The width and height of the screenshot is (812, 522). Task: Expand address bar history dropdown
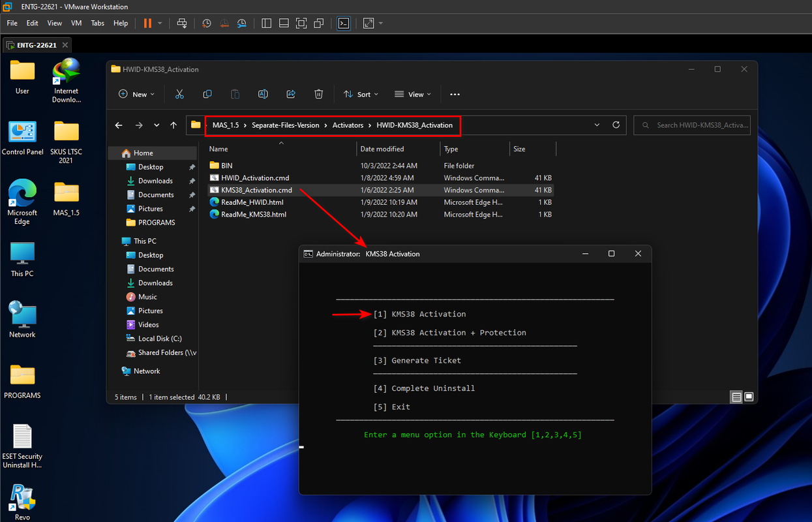[597, 125]
